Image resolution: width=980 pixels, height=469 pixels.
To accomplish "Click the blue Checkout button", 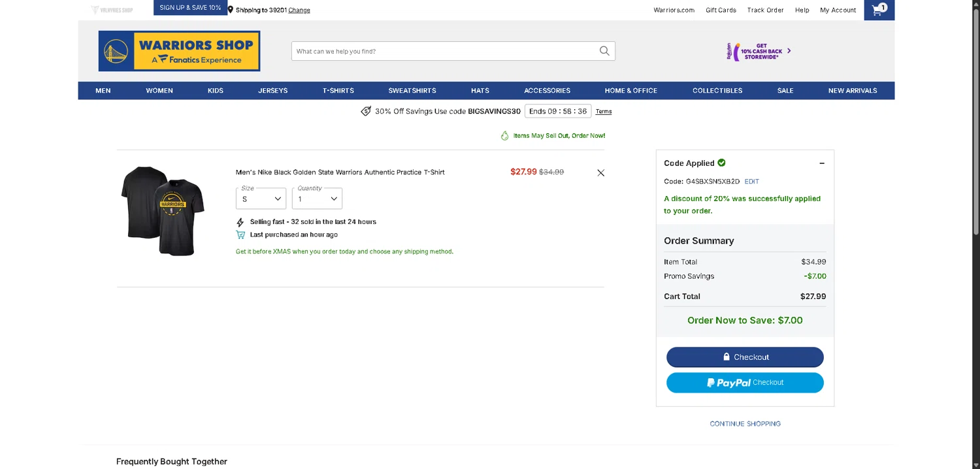I will 745,357.
